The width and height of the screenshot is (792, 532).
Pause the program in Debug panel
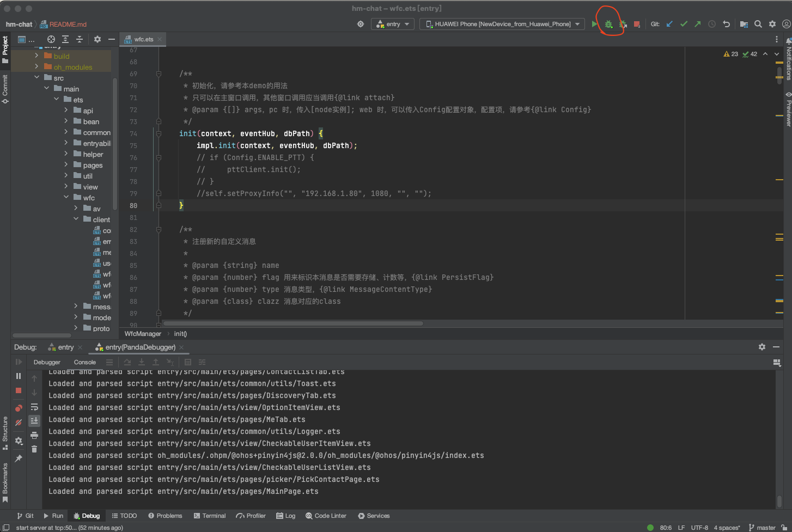pos(19,376)
